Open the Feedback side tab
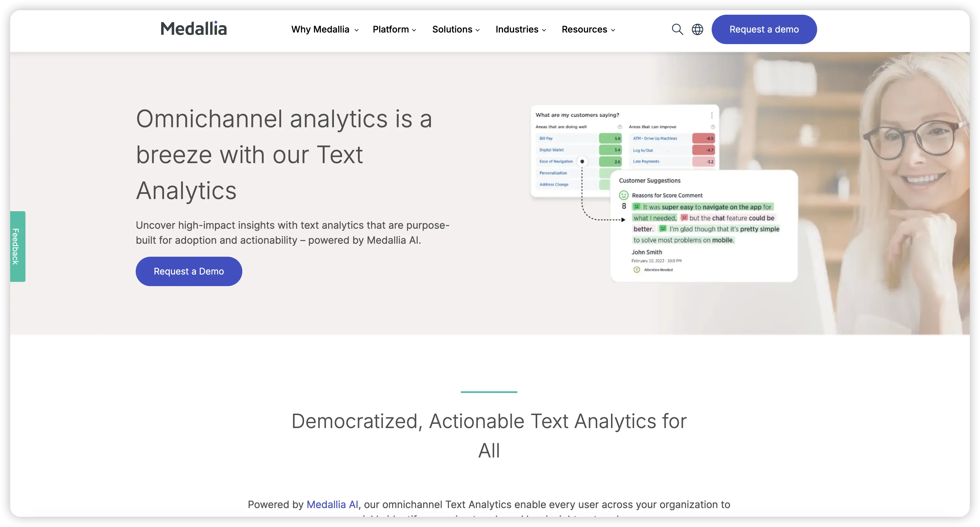This screenshot has width=980, height=527. click(18, 246)
